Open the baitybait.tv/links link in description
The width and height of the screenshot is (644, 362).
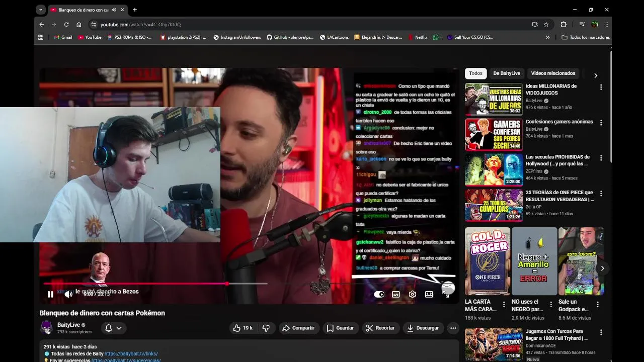[131, 354]
